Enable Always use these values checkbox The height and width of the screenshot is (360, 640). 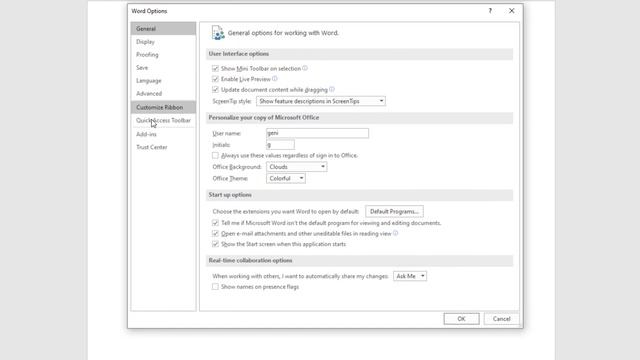pyautogui.click(x=215, y=156)
